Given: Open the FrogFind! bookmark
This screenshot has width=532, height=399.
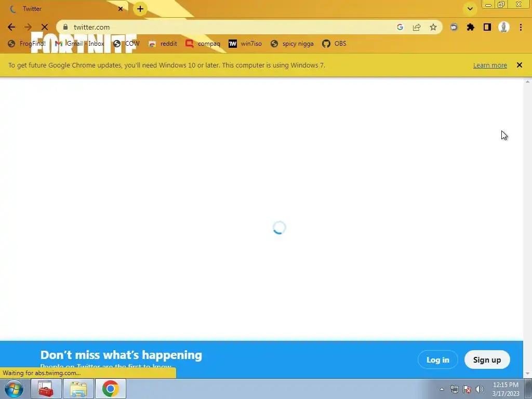Looking at the screenshot, I should (26, 44).
